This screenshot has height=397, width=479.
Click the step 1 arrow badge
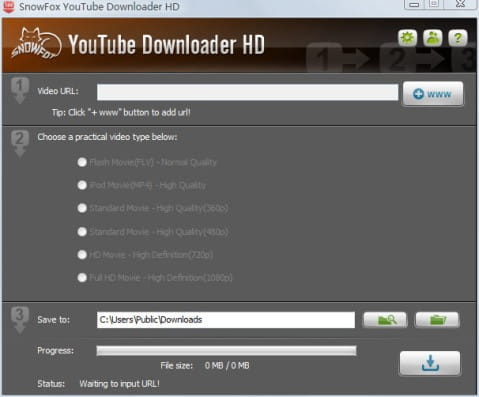tap(20, 90)
